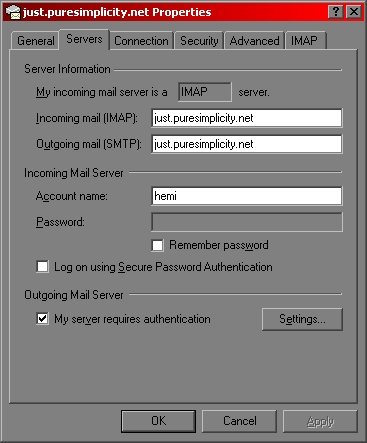
Task: Toggle Log on using Secure Password Authentication
Action: tap(42, 267)
